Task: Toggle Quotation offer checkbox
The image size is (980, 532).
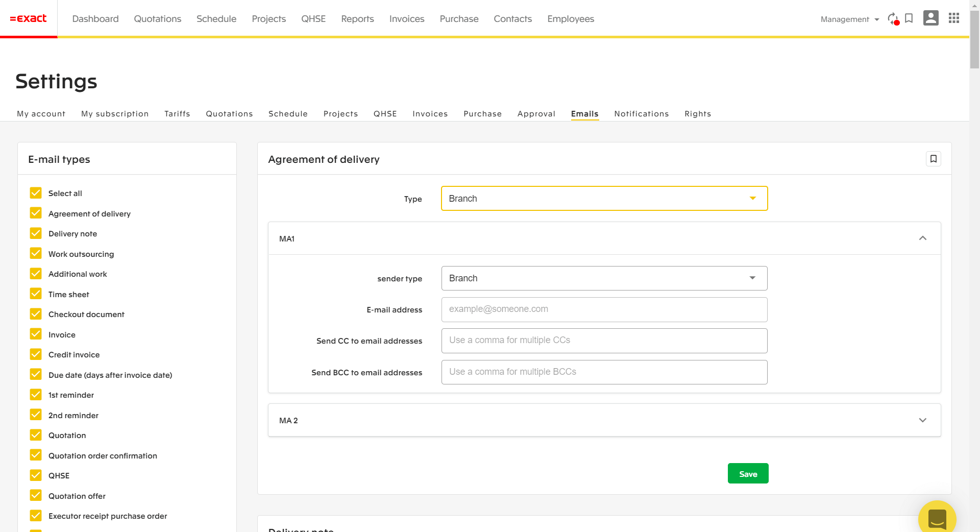Action: pyautogui.click(x=36, y=495)
